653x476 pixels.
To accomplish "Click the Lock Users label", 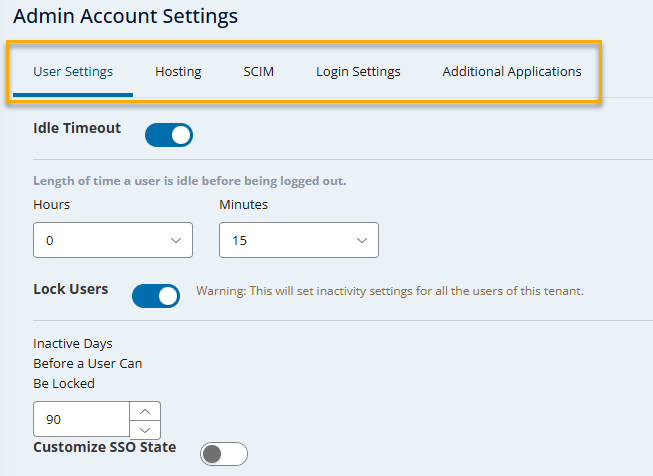I will click(70, 289).
